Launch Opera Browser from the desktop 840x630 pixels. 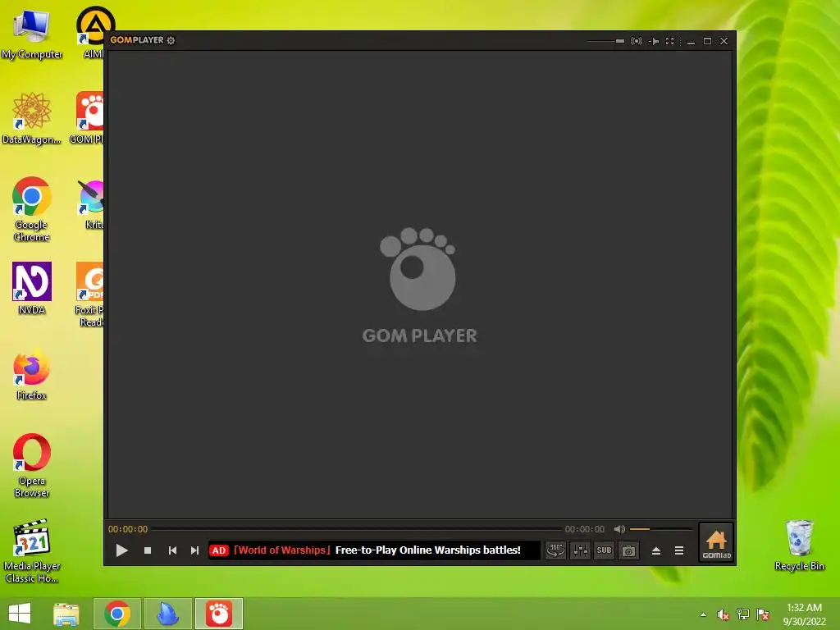(32, 465)
